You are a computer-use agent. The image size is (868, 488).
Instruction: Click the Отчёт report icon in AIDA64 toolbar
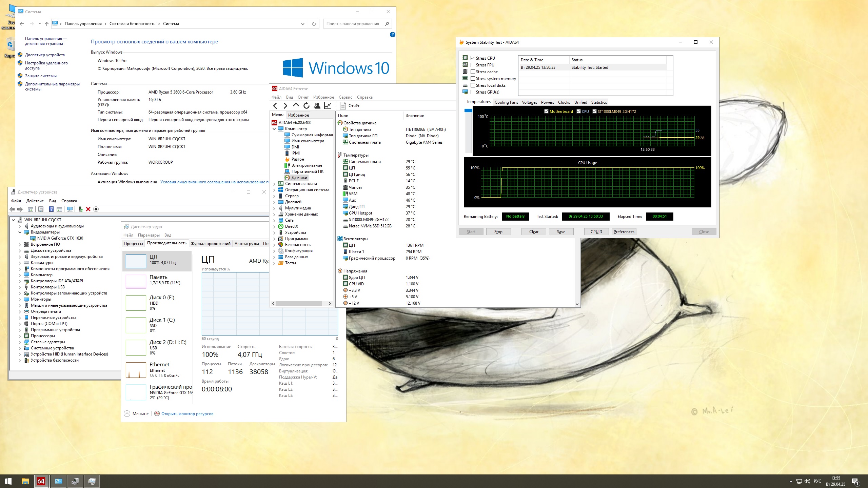pyautogui.click(x=342, y=106)
